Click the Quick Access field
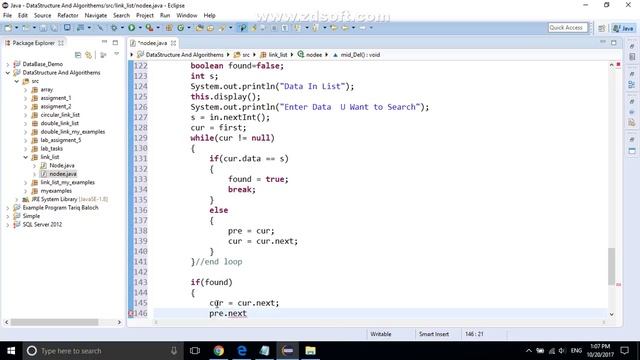640x360 pixels. [568, 27]
